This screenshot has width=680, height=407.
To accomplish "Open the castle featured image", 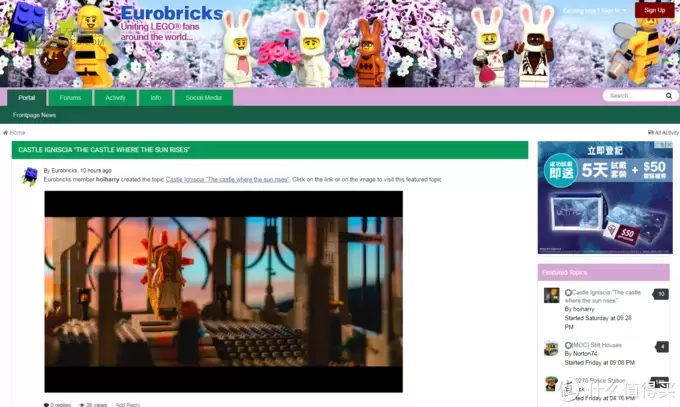I will [223, 292].
